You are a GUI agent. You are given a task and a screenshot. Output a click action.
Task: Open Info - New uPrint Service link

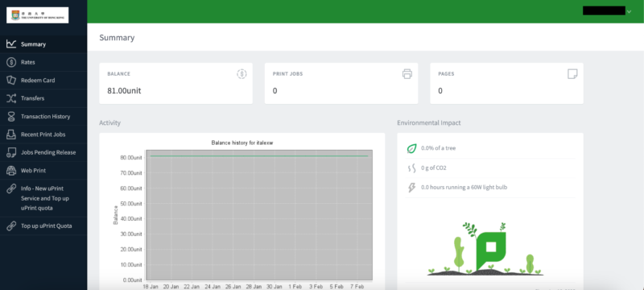tap(43, 198)
